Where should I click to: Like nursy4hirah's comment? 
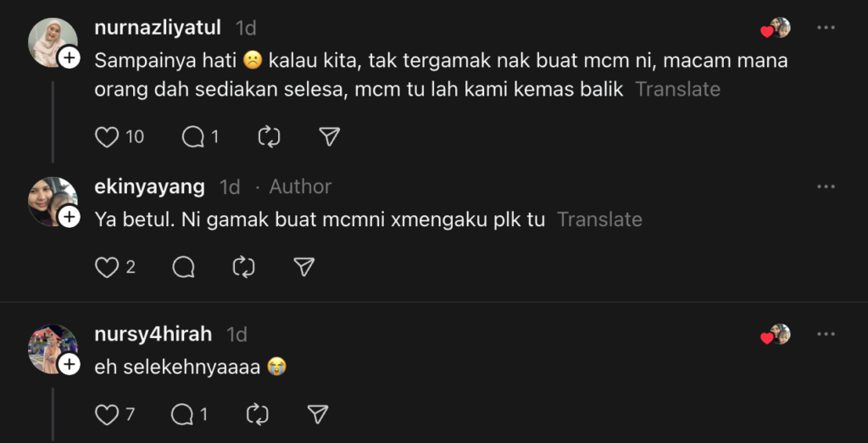(x=107, y=414)
